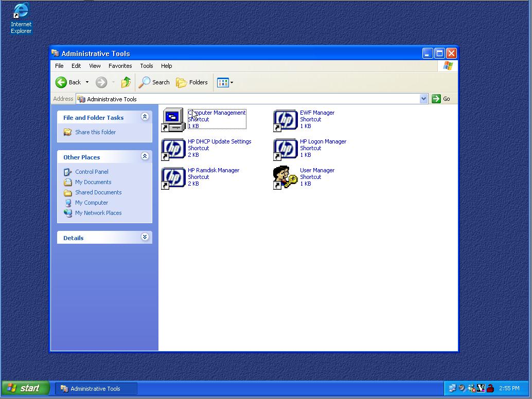
Task: Open the Tools menu
Action: click(147, 66)
